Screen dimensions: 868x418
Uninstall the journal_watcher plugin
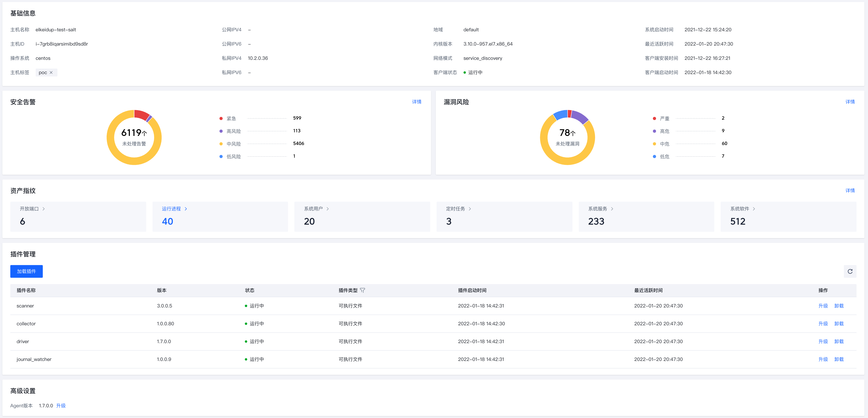839,359
